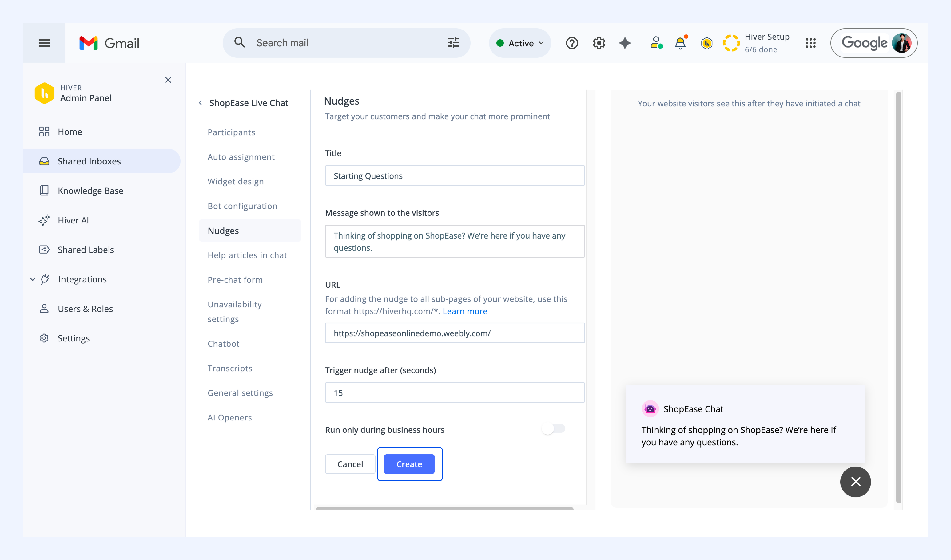Select the Nudges tab
Viewport: 951px width, 560px height.
point(250,231)
